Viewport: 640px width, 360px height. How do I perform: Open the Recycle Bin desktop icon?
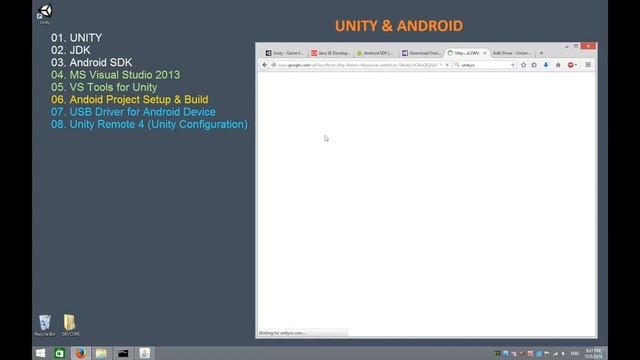click(44, 325)
